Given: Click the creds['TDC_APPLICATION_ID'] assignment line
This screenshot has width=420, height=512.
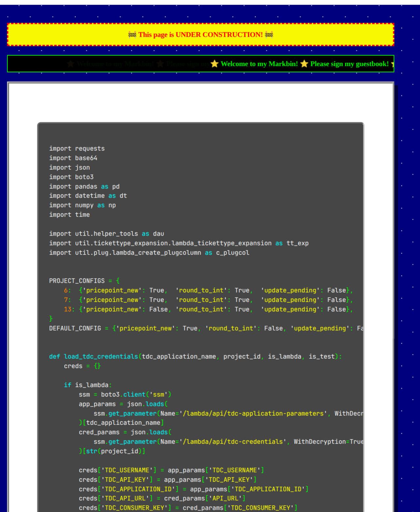Looking at the screenshot, I should (x=194, y=489).
